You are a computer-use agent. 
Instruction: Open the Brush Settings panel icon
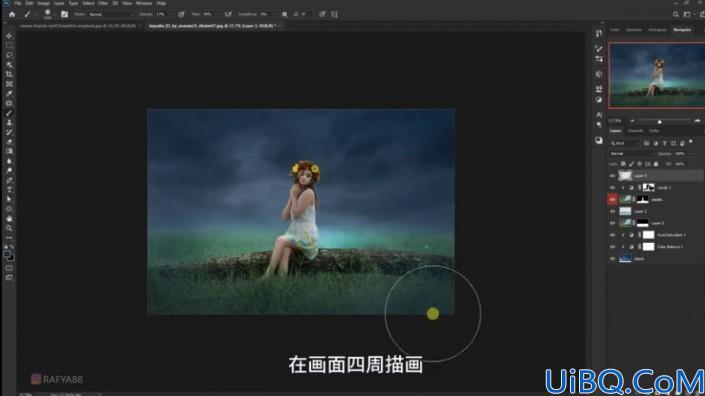[64, 14]
